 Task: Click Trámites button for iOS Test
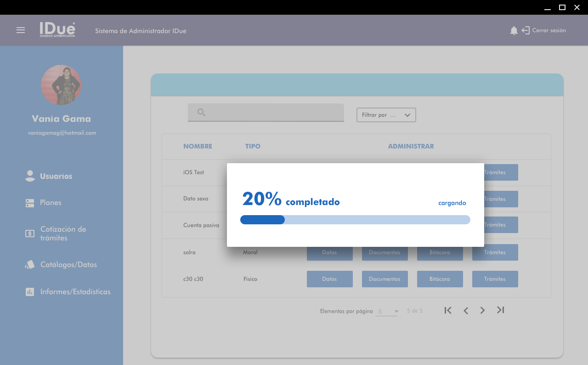tap(495, 172)
